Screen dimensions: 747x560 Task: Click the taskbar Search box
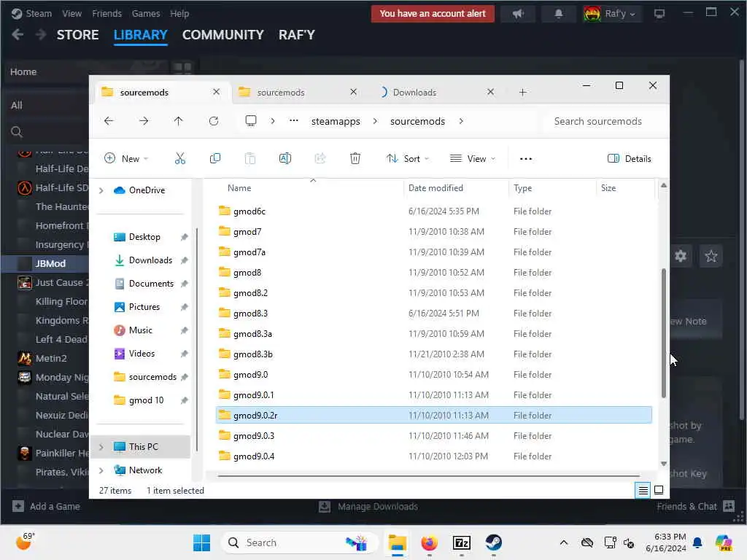tap(299, 542)
